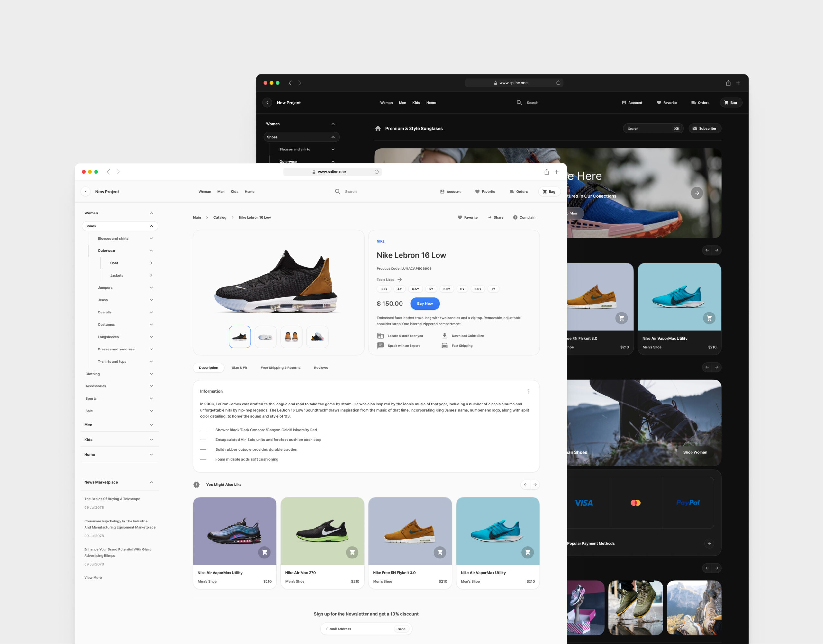This screenshot has height=644, width=823.
Task: Select size 6.5Y
Action: (478, 289)
